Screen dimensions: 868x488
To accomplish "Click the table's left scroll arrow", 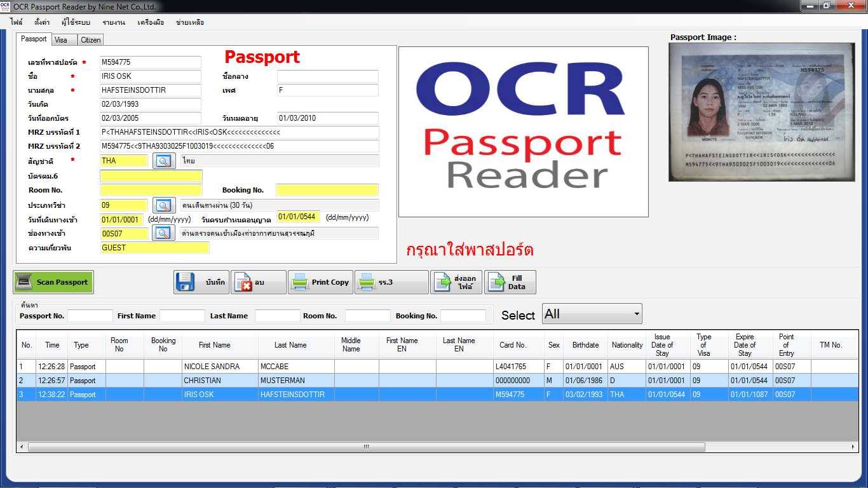I will [x=22, y=447].
